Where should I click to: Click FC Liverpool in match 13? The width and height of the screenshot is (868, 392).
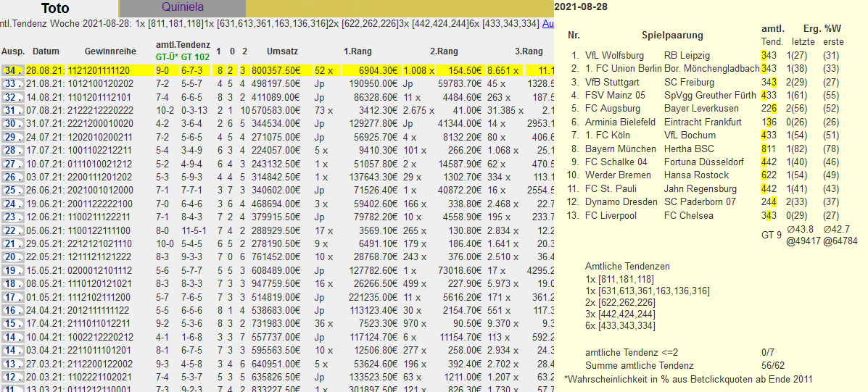pos(610,215)
